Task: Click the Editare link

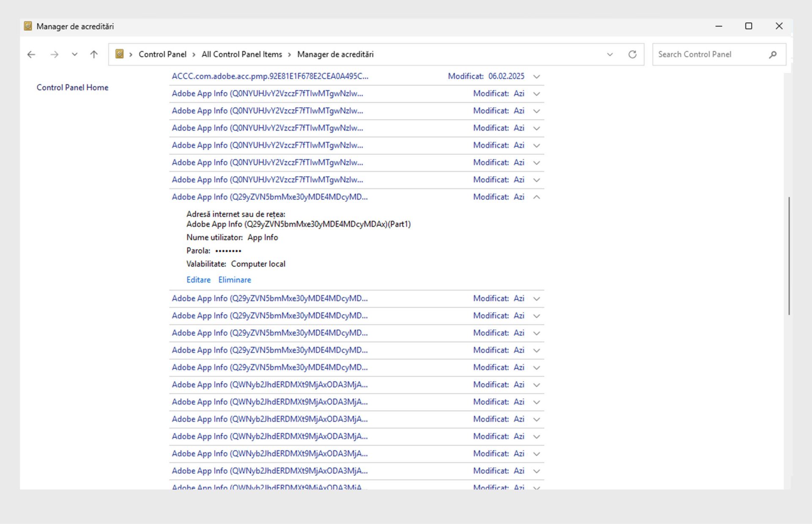Action: [198, 280]
